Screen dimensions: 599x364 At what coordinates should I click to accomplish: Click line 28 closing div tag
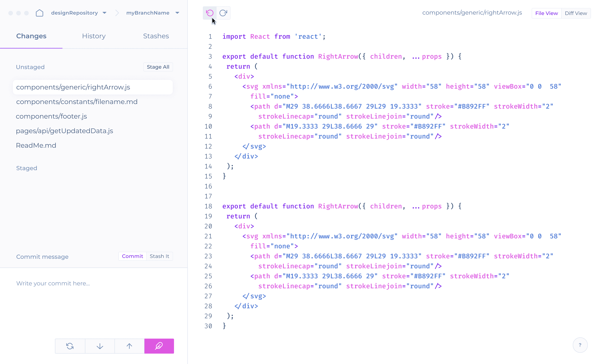click(x=246, y=306)
